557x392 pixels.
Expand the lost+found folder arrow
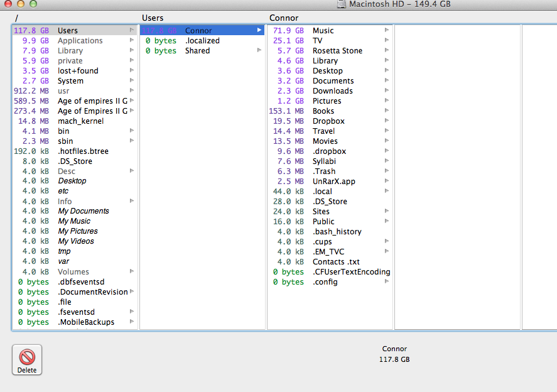[x=132, y=70]
